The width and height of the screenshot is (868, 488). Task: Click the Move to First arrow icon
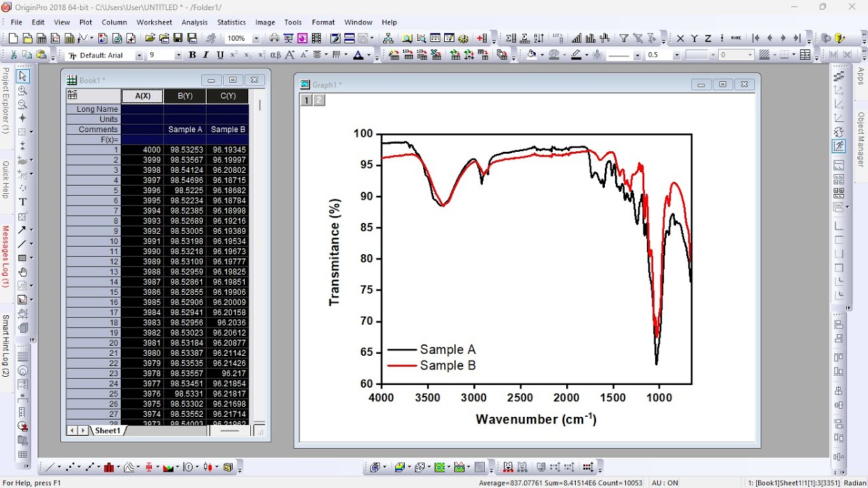pyautogui.click(x=756, y=39)
